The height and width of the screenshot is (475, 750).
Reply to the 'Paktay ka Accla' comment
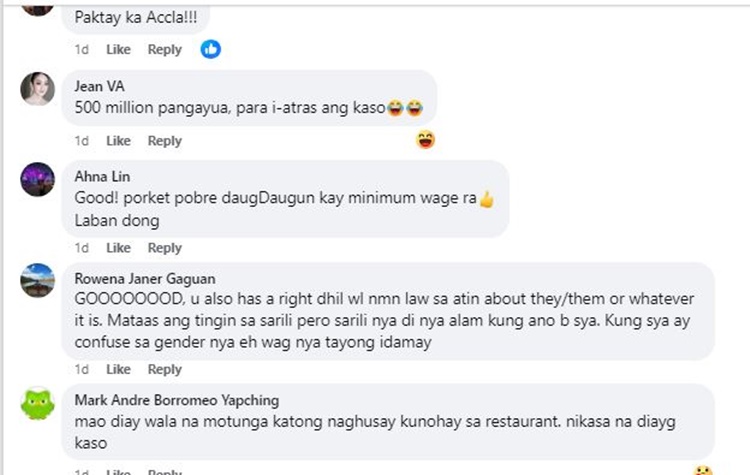pyautogui.click(x=164, y=50)
